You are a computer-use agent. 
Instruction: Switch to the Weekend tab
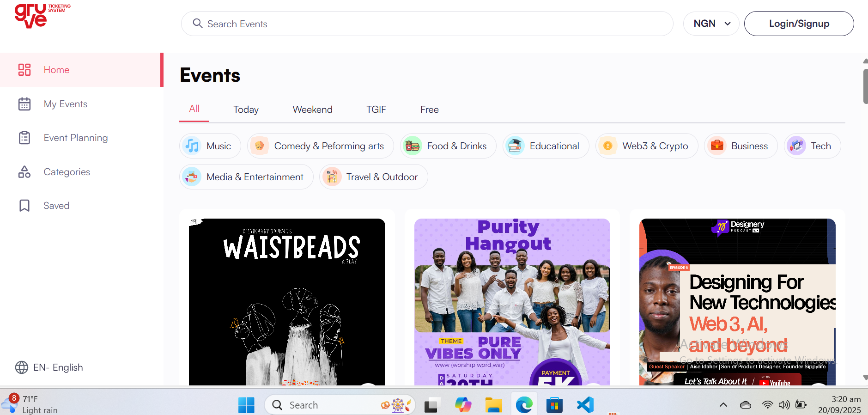pos(312,110)
